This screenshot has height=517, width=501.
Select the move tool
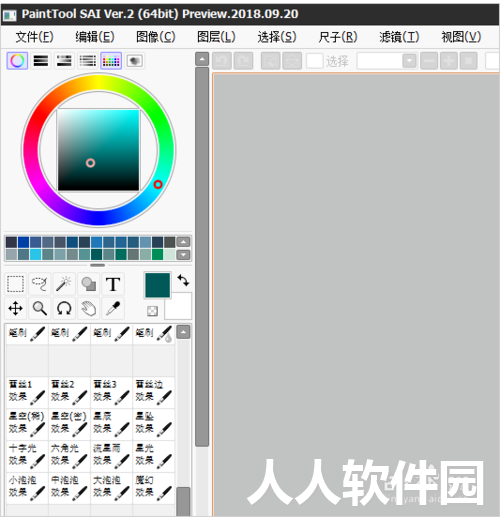coord(15,308)
